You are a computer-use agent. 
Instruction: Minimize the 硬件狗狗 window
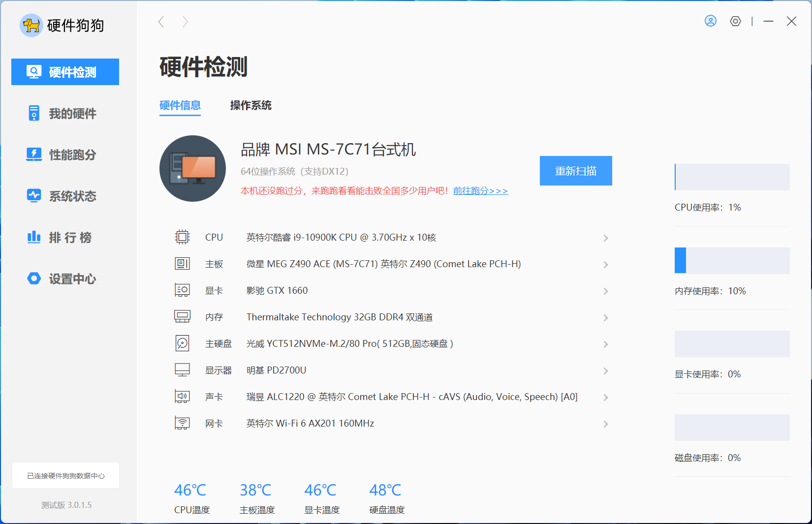[x=768, y=21]
